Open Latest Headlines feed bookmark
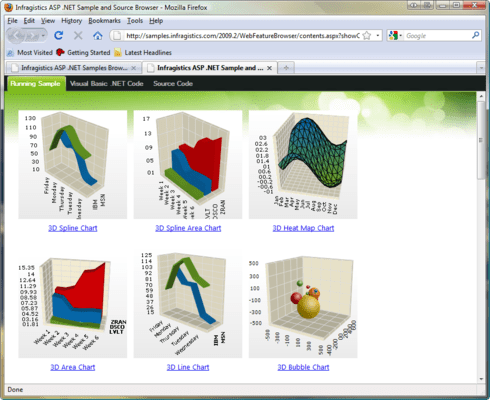Viewport: 490px width, 400px height. point(143,52)
